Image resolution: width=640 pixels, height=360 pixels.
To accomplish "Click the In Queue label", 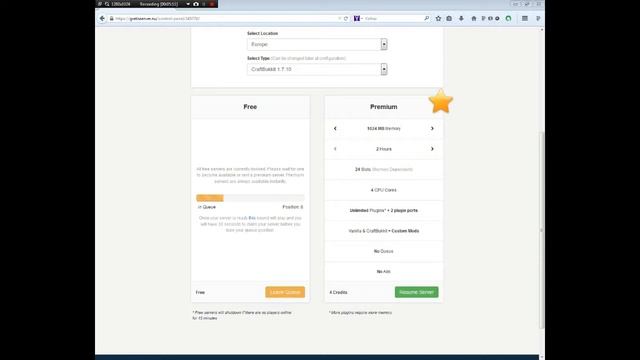I will [x=207, y=207].
